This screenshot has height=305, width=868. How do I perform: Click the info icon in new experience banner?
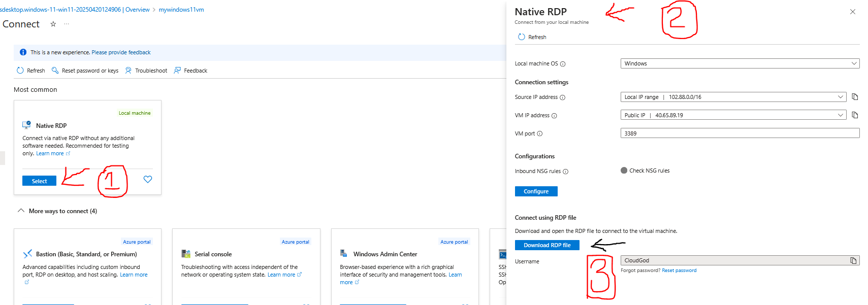23,52
